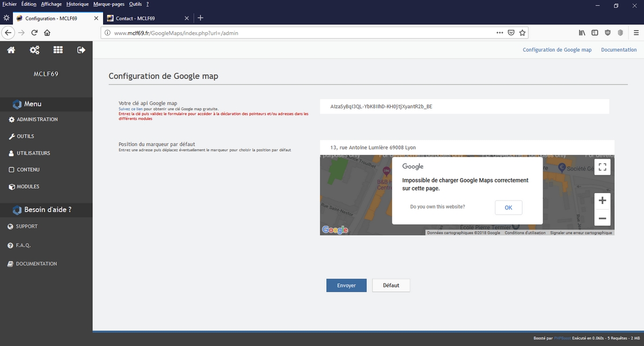Zoom out on the map with minus button
The width and height of the screenshot is (644, 346).
pos(602,218)
